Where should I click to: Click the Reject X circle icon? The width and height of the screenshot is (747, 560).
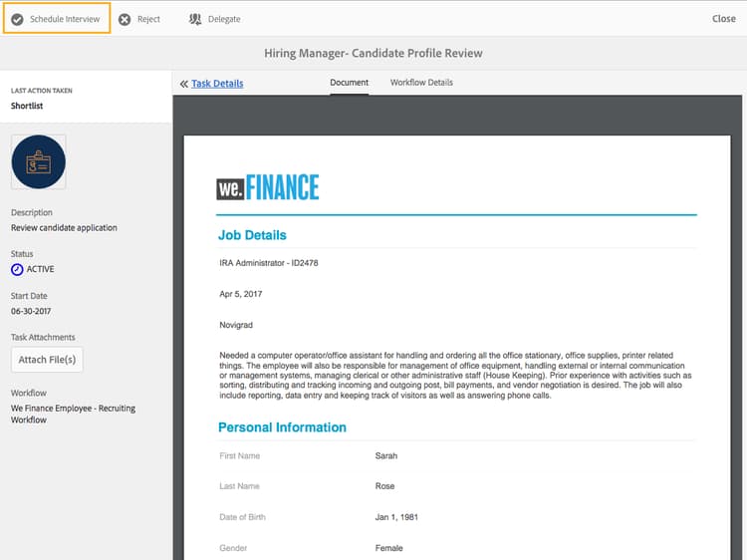pos(124,20)
